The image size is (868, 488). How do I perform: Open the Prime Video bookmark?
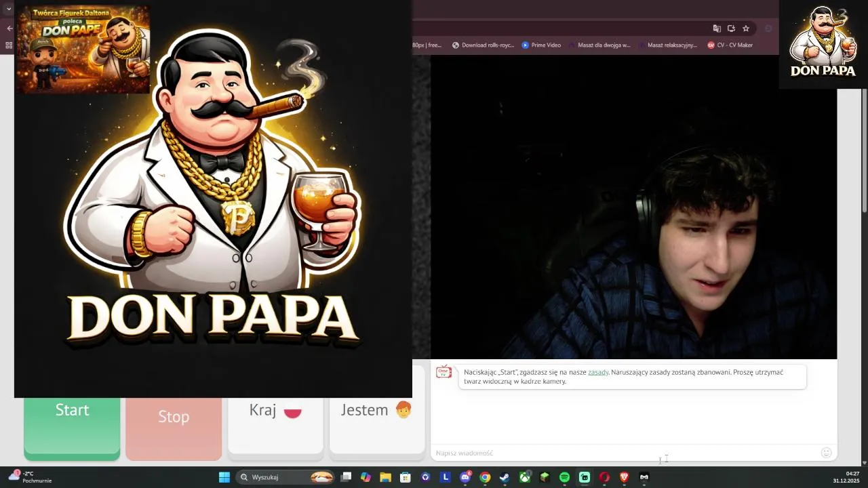click(x=541, y=45)
